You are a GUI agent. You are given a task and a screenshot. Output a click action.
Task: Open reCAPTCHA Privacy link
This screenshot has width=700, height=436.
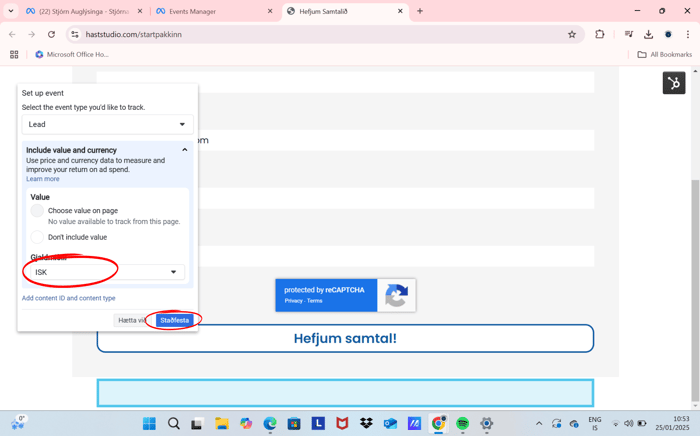(x=293, y=301)
